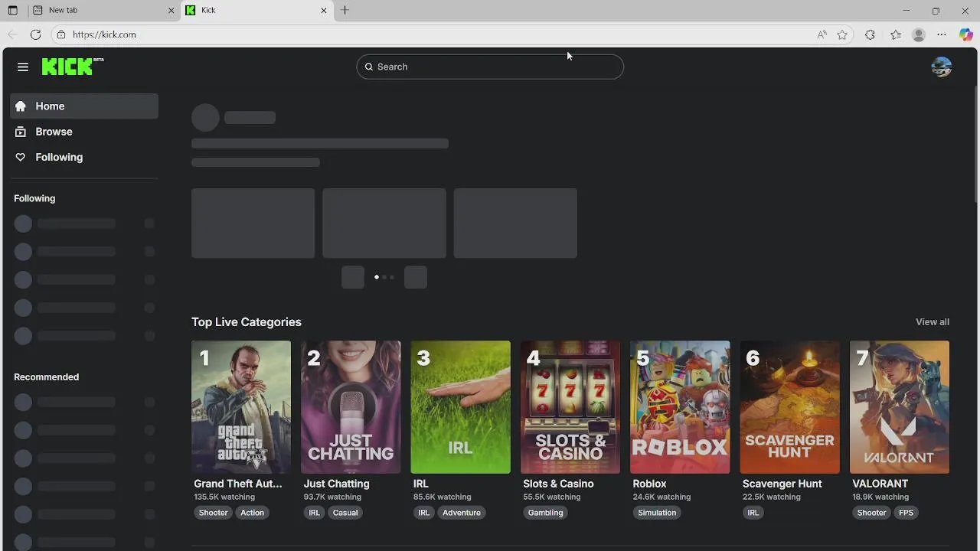980x551 pixels.
Task: Click 135.5K watching text
Action: pyautogui.click(x=224, y=497)
